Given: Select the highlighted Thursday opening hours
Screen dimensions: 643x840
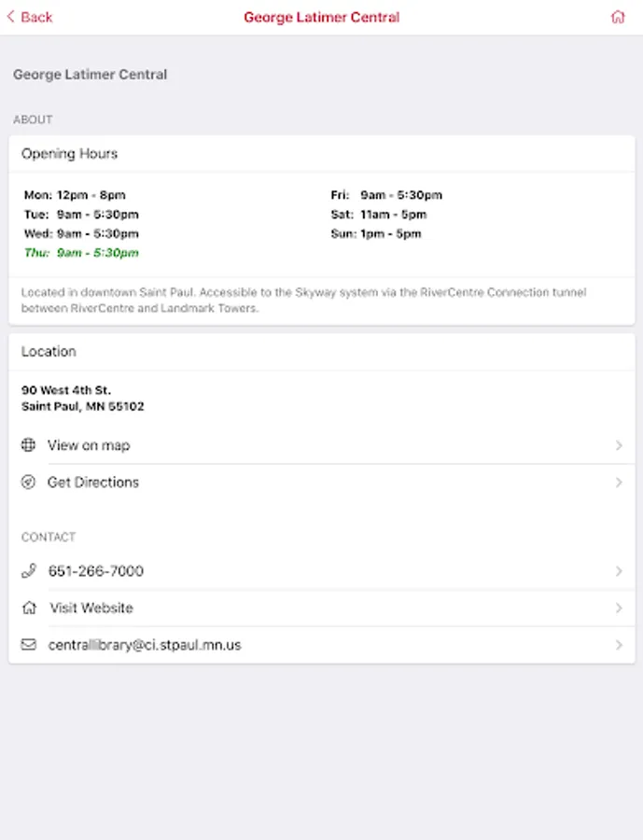Looking at the screenshot, I should coord(81,253).
